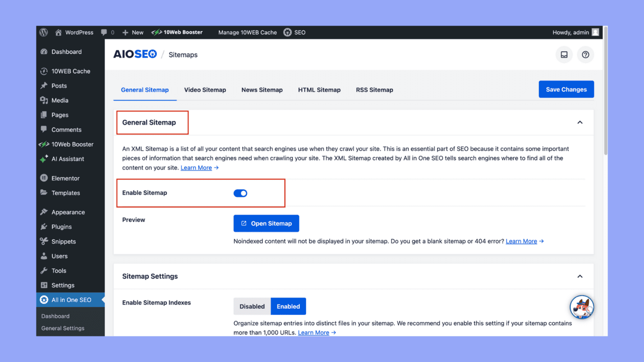Open General Settings submenu item
This screenshot has height=362, width=644.
(63, 328)
